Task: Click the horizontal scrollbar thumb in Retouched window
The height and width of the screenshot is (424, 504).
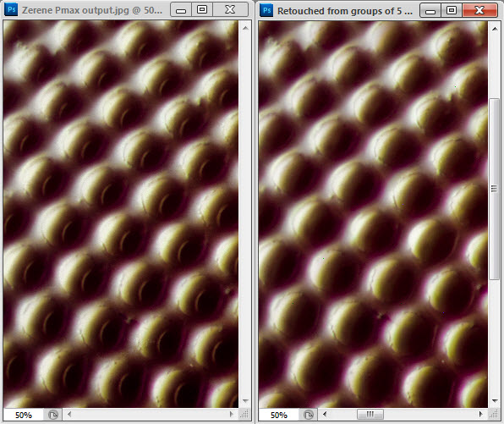Action: coord(370,415)
